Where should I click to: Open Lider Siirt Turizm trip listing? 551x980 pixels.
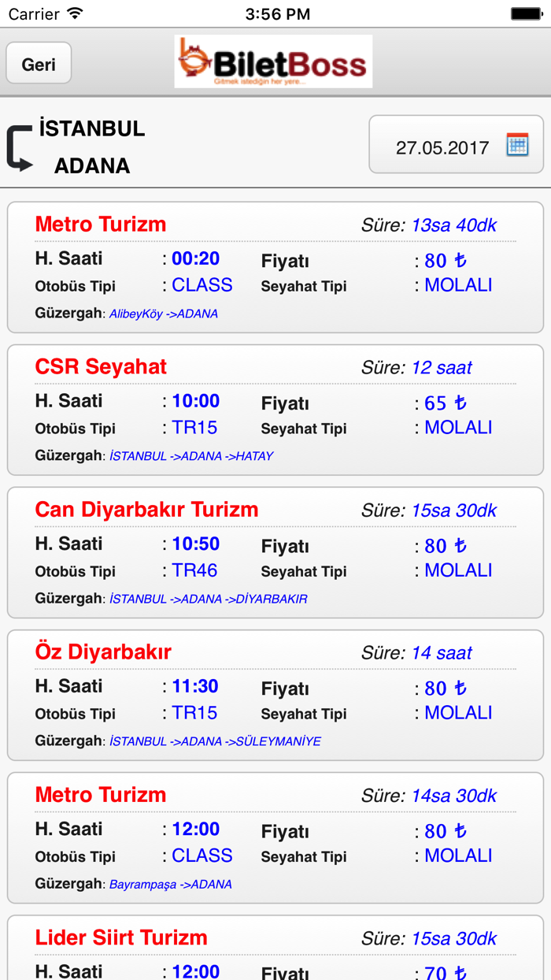point(120,937)
